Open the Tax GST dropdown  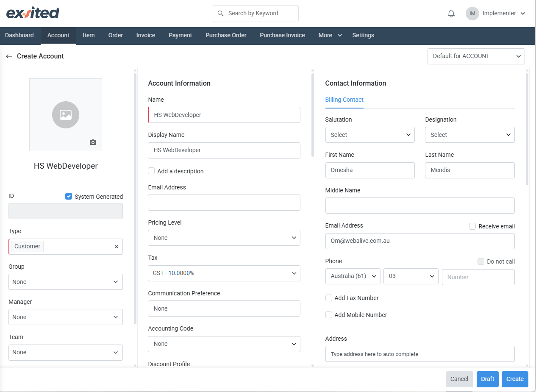pos(224,273)
